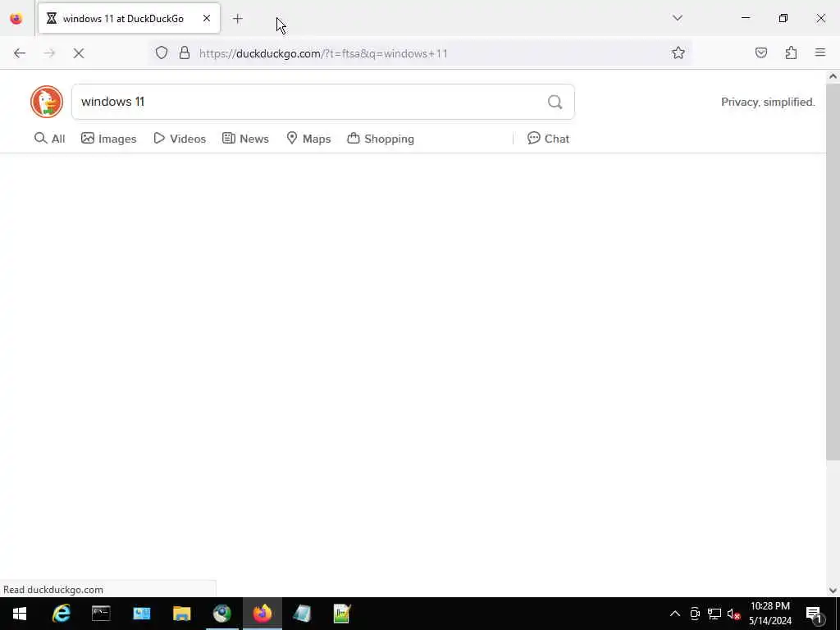This screenshot has width=840, height=630.
Task: Switch to Images results tab
Action: 109,139
